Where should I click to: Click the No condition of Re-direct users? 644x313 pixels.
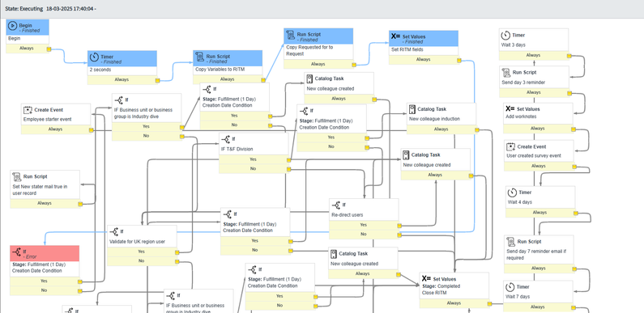364,235
